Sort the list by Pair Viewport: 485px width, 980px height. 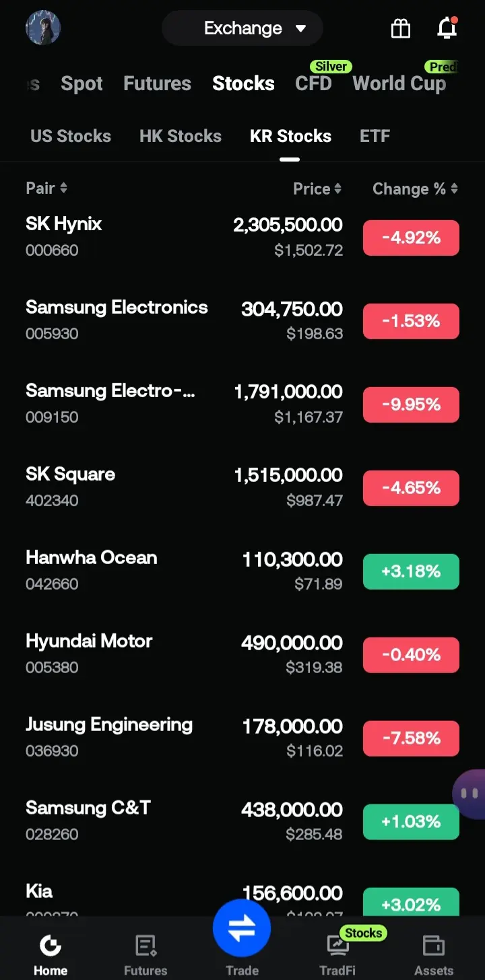coord(46,188)
